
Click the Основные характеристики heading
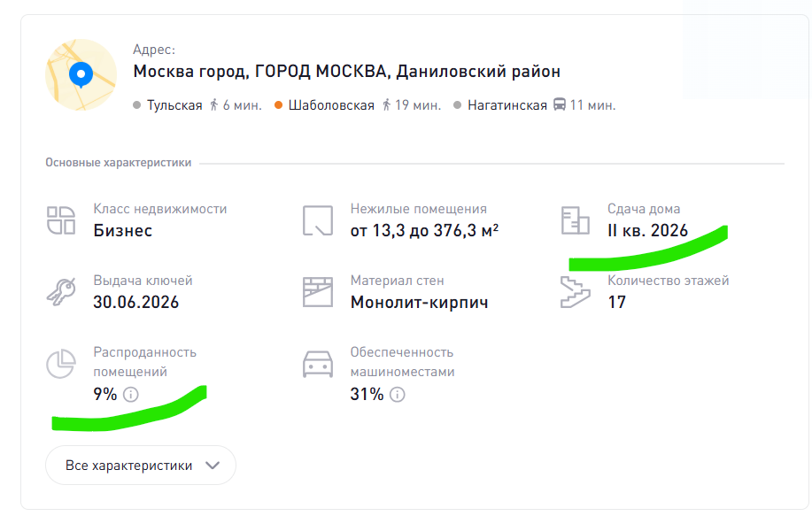point(118,163)
